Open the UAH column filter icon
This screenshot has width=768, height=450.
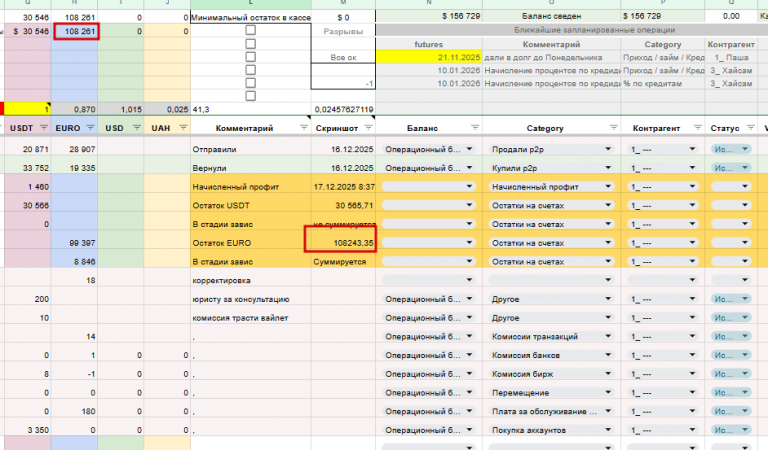[x=183, y=128]
